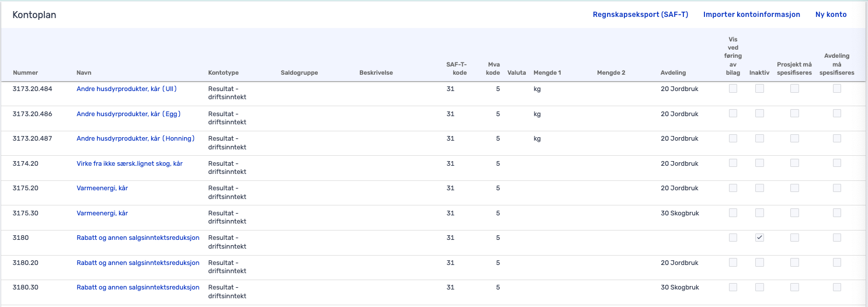Toggle Prosjekt må spesifiseres for 3173.20.486
The height and width of the screenshot is (307, 868).
point(794,114)
